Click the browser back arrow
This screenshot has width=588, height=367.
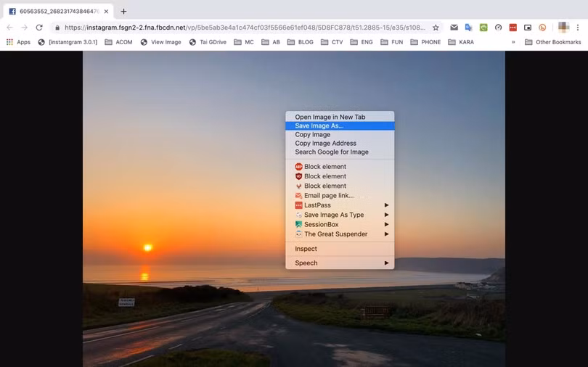[x=9, y=28]
